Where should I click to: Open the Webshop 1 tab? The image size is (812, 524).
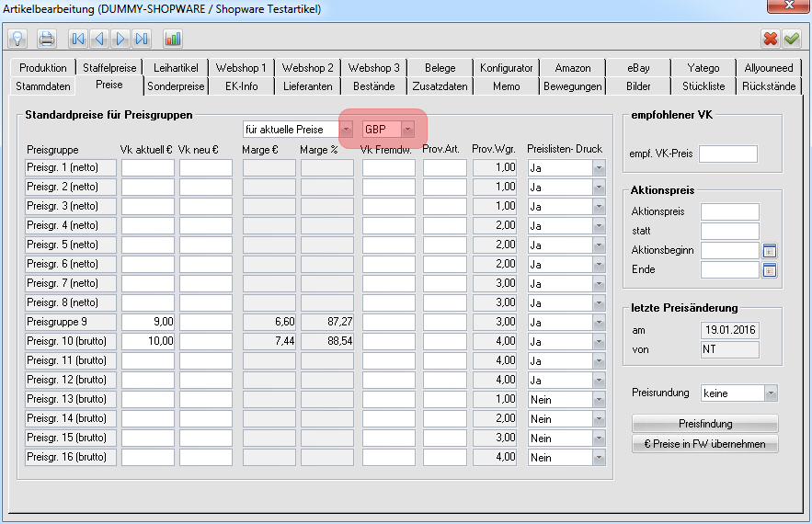[241, 68]
